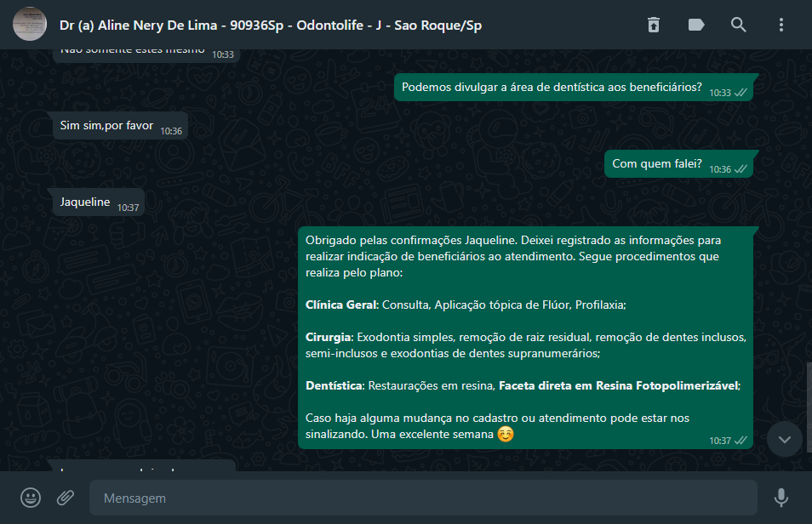The height and width of the screenshot is (524, 812).
Task: Open search in conversation magnifier icon
Action: point(739,25)
